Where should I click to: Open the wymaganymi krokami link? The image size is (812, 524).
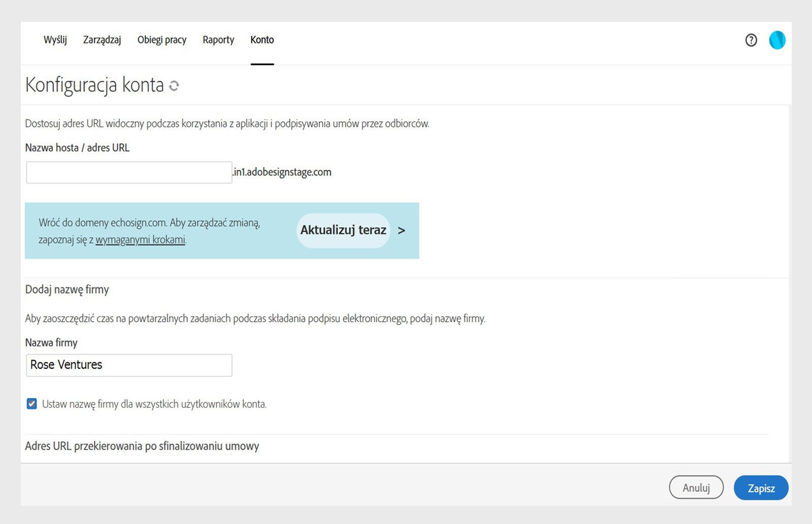(140, 239)
